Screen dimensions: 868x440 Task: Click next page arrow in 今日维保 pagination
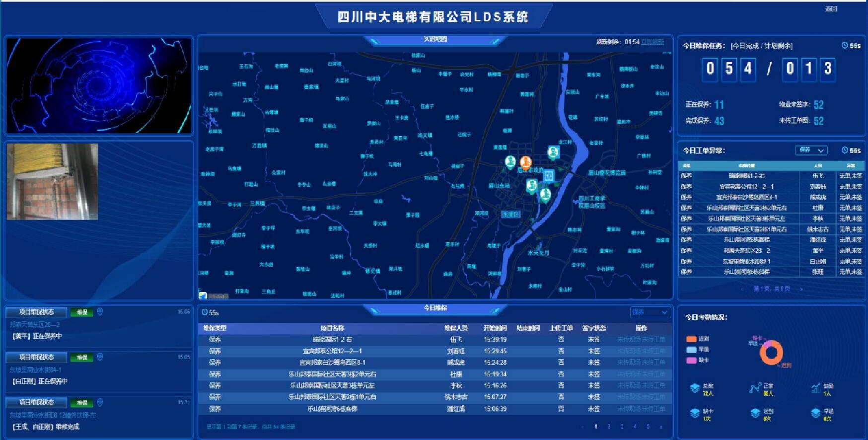tap(661, 427)
